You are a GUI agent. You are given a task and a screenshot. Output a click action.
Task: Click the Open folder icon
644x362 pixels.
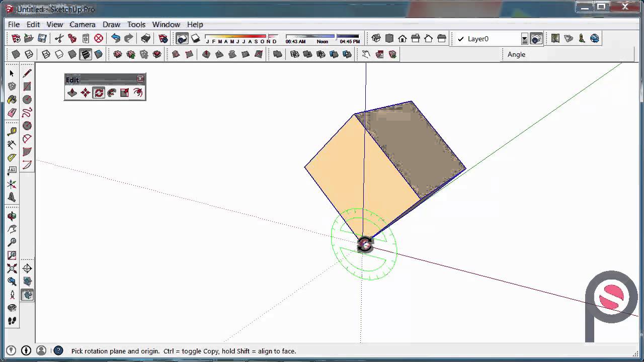[29, 38]
